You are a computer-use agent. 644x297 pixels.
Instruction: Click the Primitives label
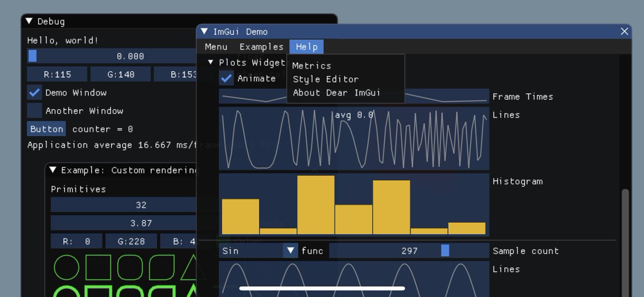[78, 189]
